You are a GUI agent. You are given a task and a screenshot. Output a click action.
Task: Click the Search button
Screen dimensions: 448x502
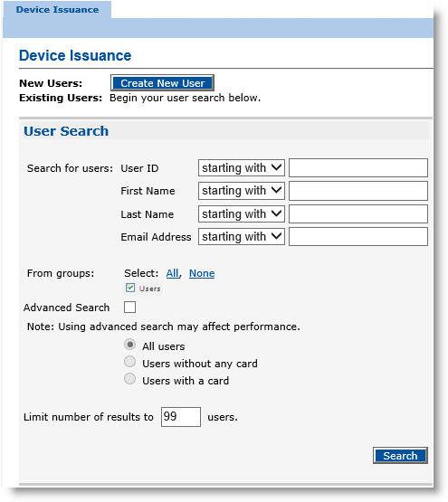point(400,455)
